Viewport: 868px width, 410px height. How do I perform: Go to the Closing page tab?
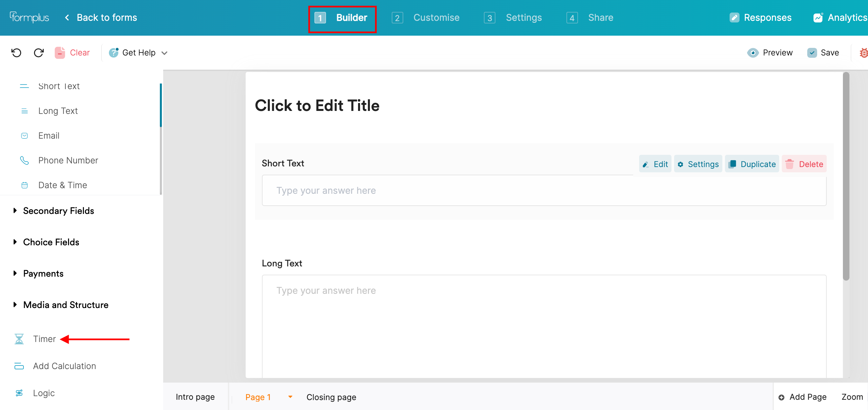(331, 397)
